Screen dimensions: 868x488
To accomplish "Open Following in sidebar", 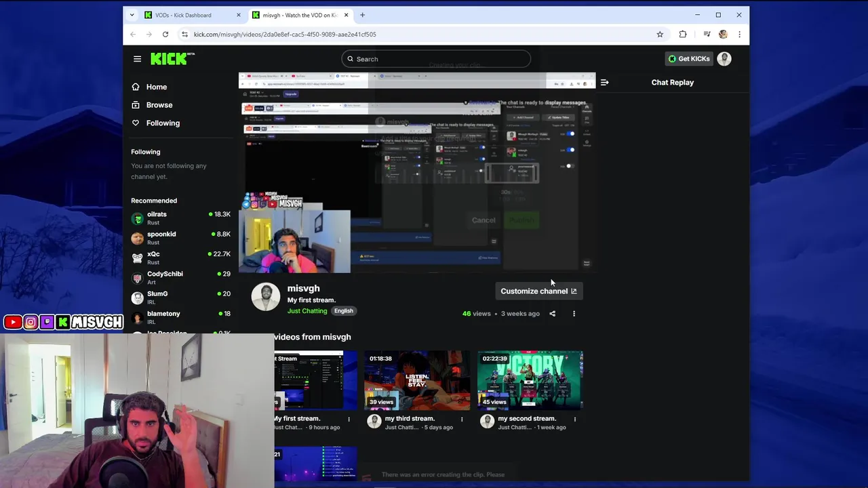I will 163,123.
